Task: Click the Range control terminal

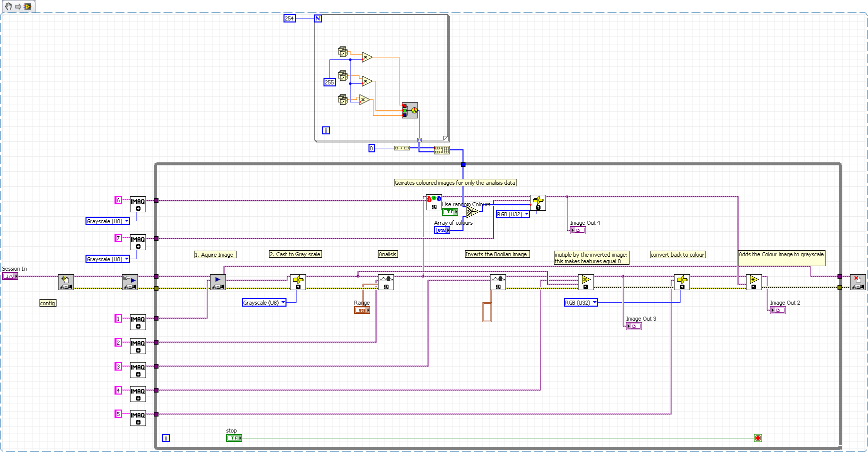Action: point(362,310)
